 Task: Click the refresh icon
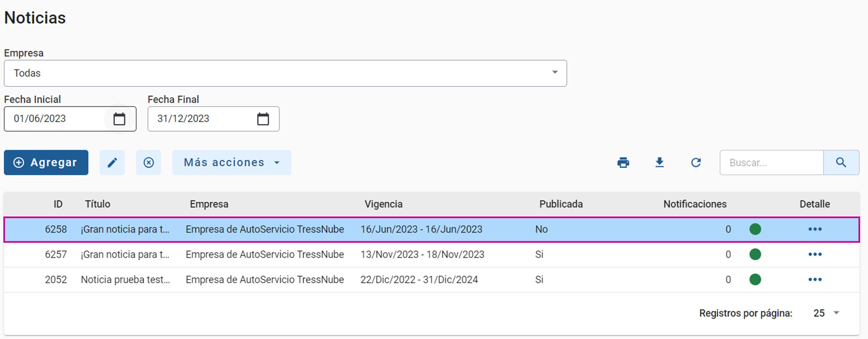(696, 163)
